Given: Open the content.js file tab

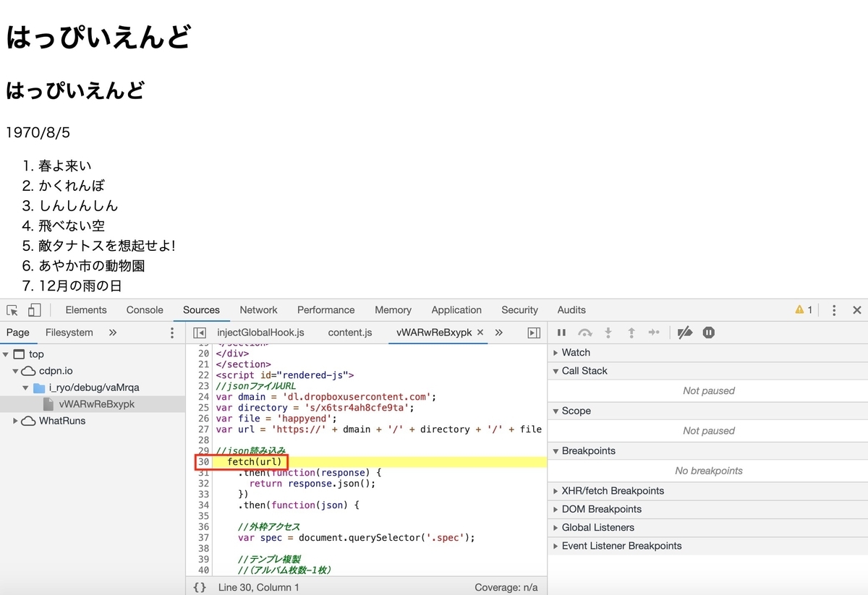Looking at the screenshot, I should point(350,333).
